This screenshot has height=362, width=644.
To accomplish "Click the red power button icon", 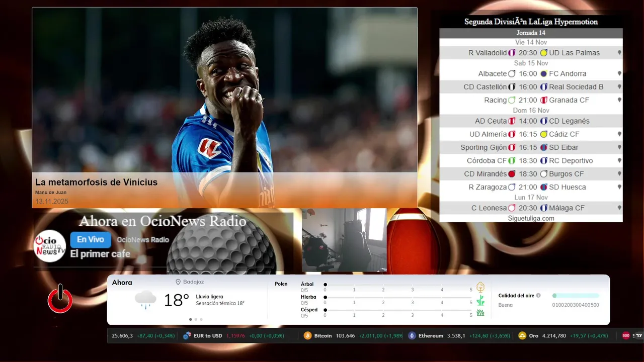I will [x=60, y=299].
